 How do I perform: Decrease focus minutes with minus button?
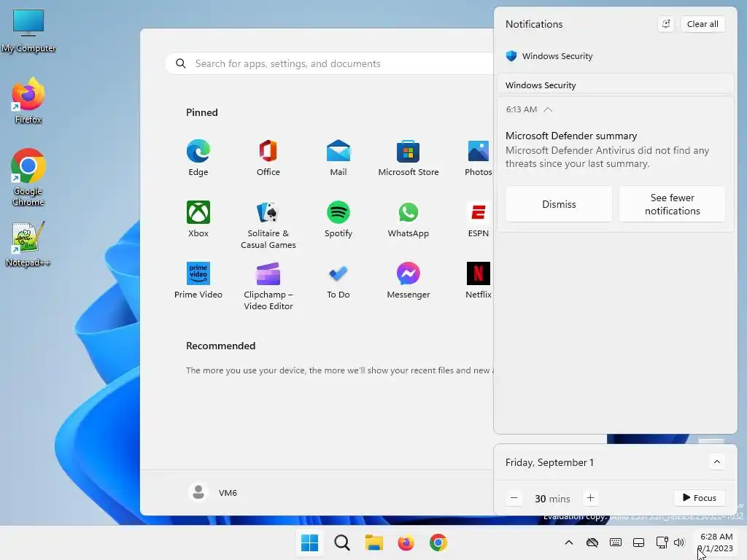[514, 498]
